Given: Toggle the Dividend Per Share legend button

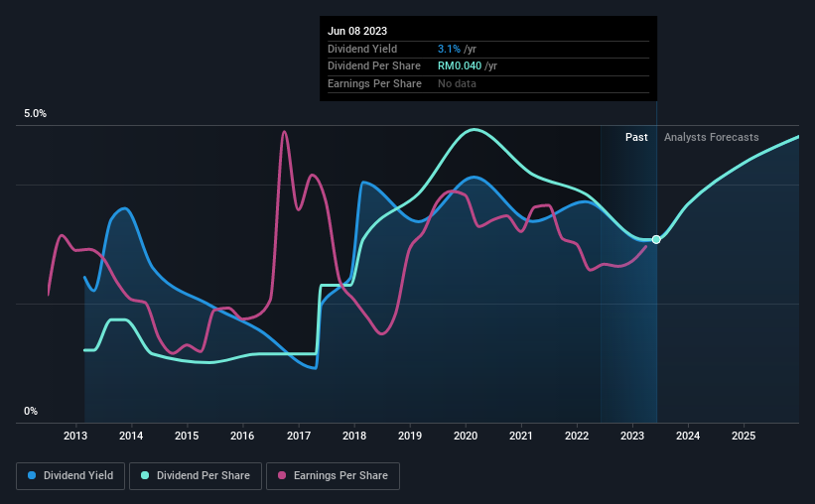Looking at the screenshot, I should tap(196, 475).
